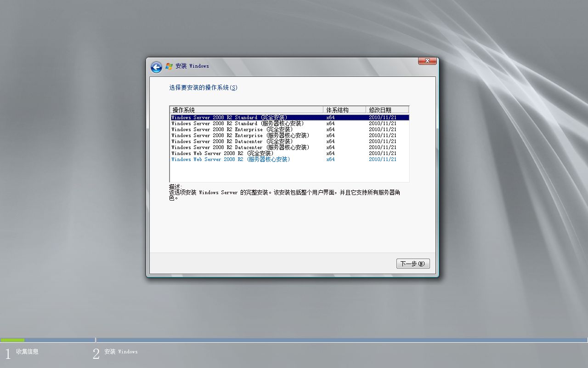Click 2010/11/21 in Enterprise 完全安装 row
588x368 pixels.
pyautogui.click(x=383, y=129)
